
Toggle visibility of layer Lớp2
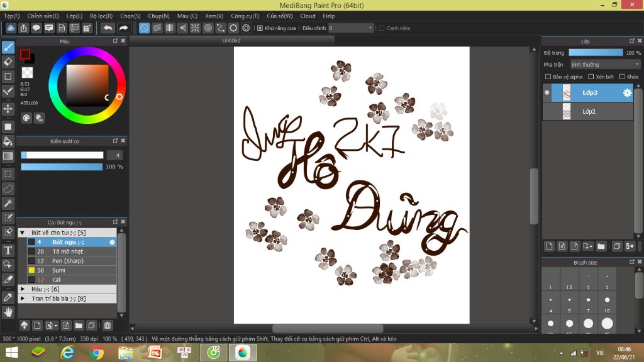[547, 112]
